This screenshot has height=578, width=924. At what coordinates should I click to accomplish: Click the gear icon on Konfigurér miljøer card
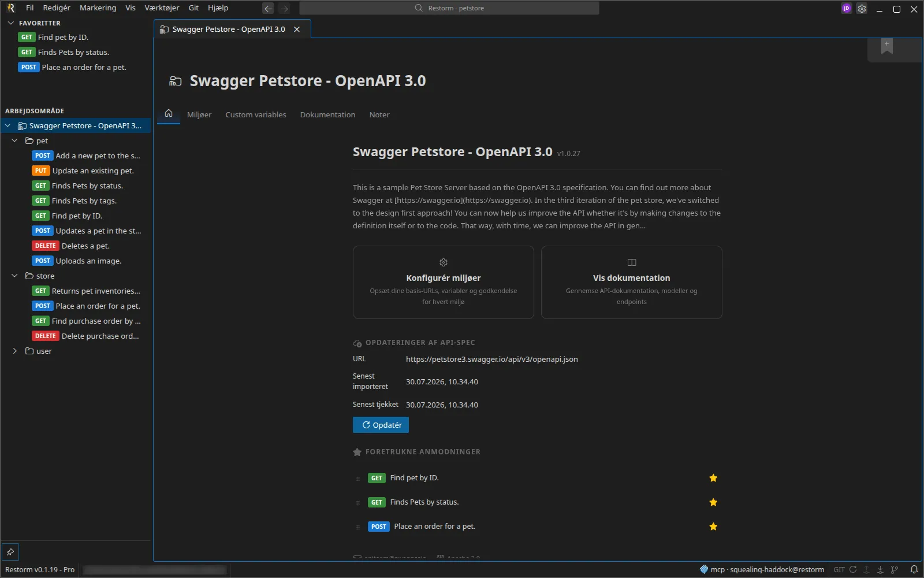(444, 262)
